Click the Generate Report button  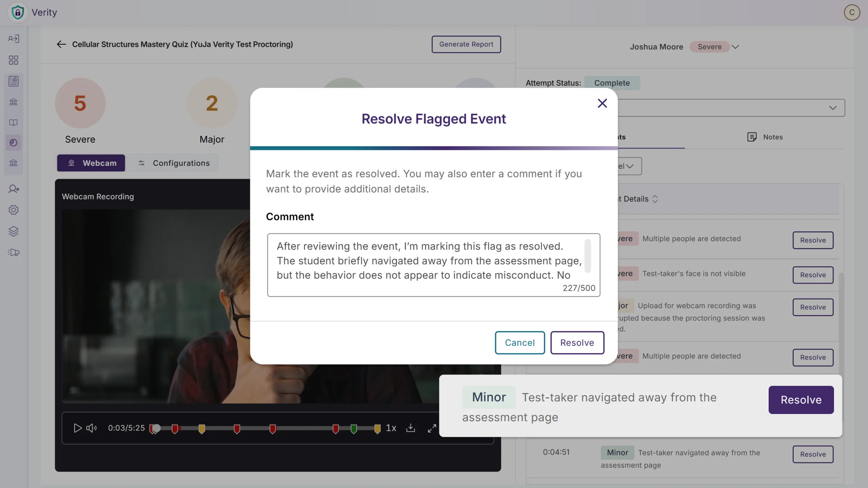pyautogui.click(x=466, y=44)
